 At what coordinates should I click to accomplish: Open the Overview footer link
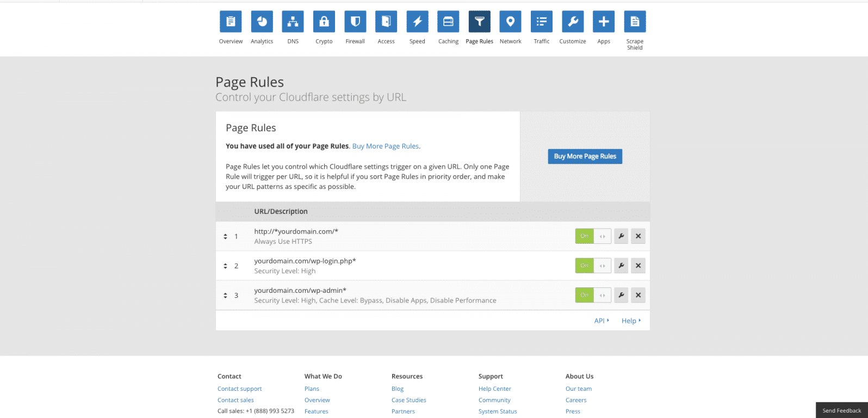pos(317,400)
